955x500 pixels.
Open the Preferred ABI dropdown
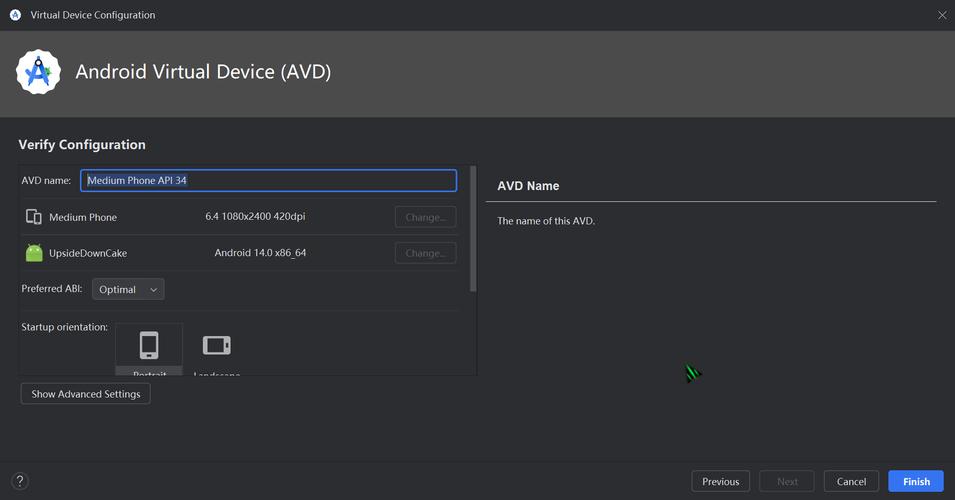pyautogui.click(x=128, y=289)
